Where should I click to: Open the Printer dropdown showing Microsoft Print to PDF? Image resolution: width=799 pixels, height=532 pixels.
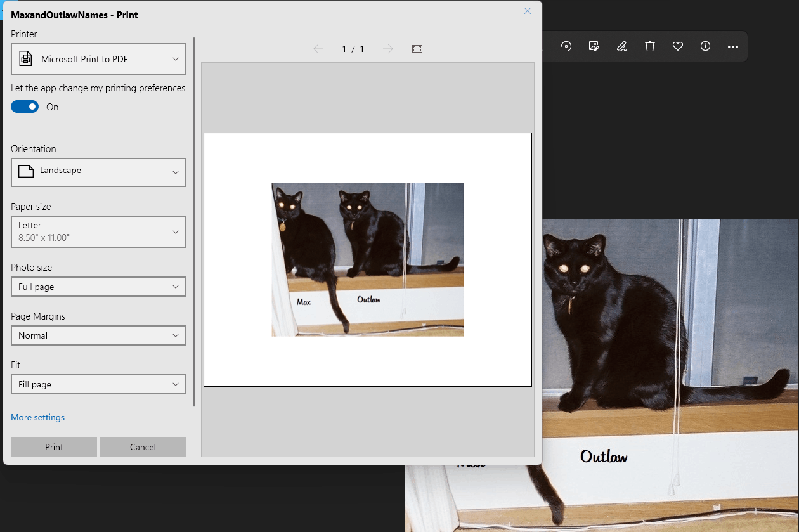coord(98,59)
